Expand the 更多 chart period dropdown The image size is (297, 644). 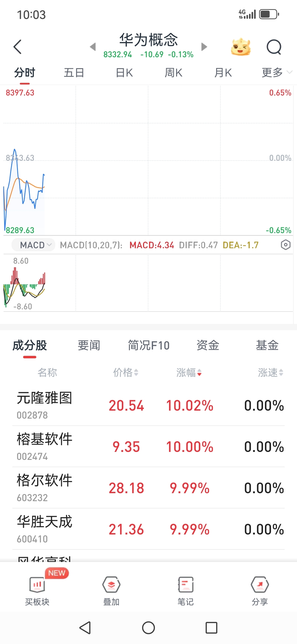277,72
